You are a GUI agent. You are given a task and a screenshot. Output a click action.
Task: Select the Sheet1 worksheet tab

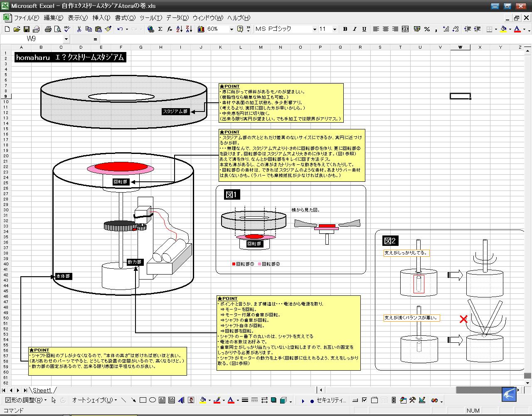pyautogui.click(x=42, y=390)
